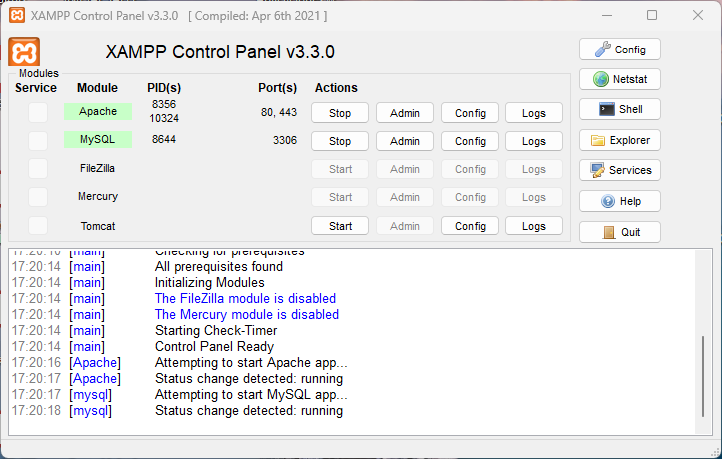Start the Tomcat module
Screen dimensions: 722x459
coord(340,226)
